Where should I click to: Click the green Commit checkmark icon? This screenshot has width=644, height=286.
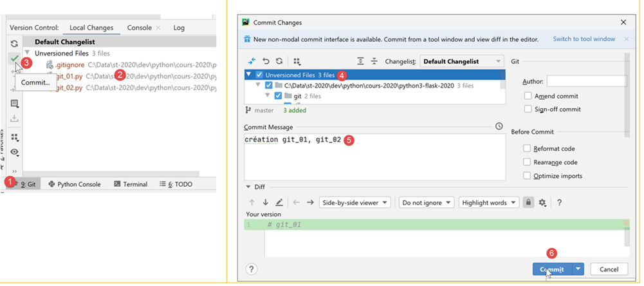click(x=14, y=59)
